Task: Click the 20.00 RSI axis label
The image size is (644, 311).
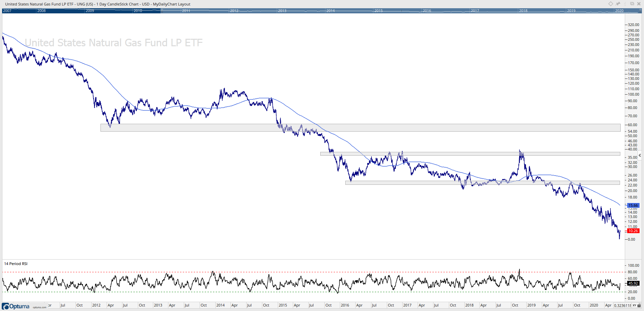Action: point(632,292)
